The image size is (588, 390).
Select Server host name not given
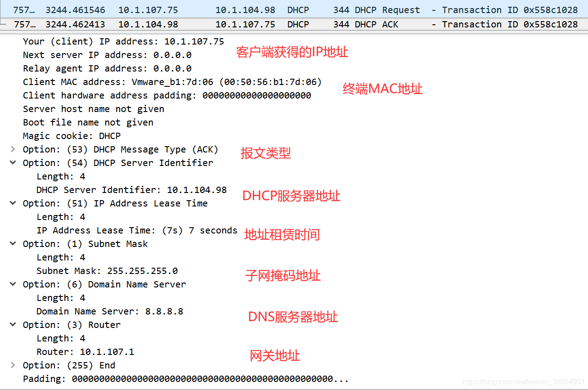click(x=94, y=109)
